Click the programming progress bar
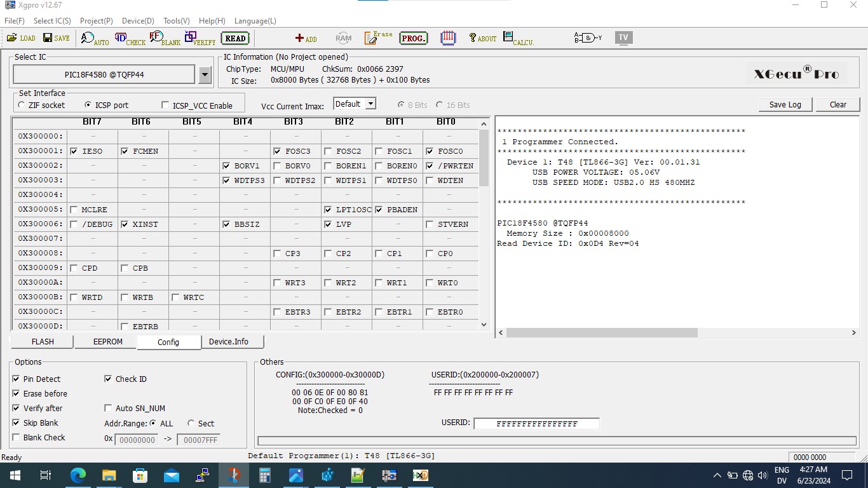The image size is (868, 488). (x=557, y=441)
